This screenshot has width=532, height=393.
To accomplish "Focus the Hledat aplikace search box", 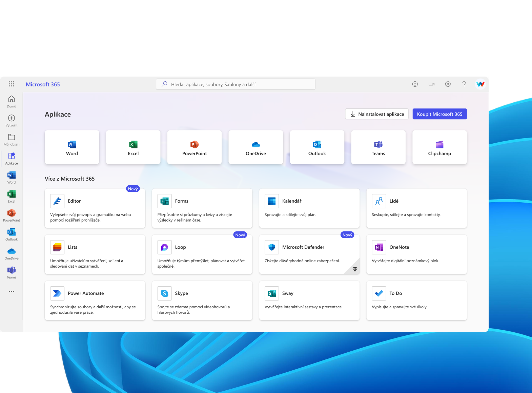I will click(x=236, y=84).
